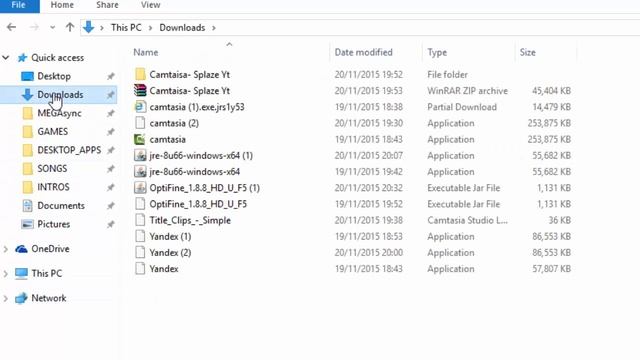Click the pin icon beside MEGAsync
This screenshot has width=640, height=360.
(111, 113)
